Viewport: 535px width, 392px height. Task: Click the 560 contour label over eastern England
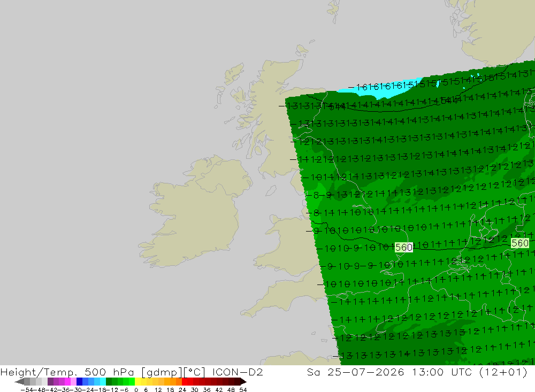coord(403,247)
